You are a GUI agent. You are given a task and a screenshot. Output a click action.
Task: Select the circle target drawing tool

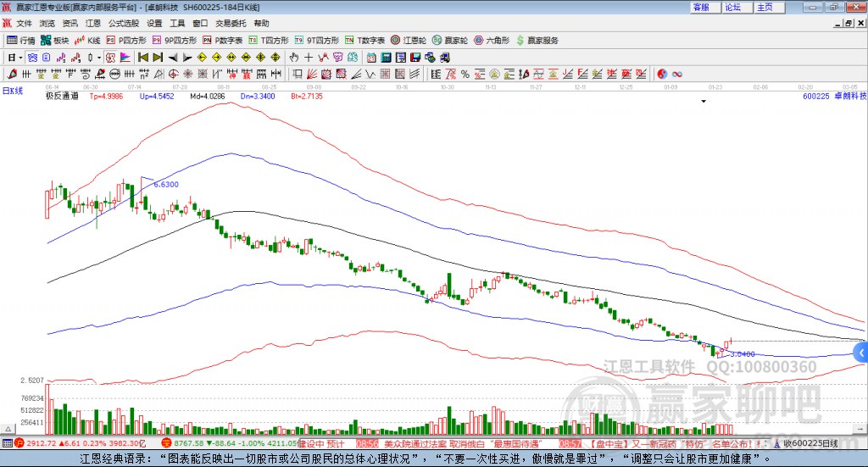173,74
